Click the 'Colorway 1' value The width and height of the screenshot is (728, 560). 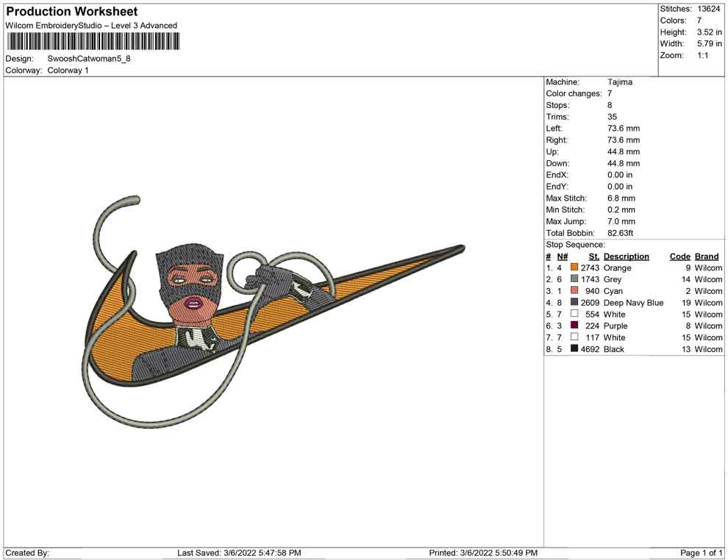pos(68,71)
